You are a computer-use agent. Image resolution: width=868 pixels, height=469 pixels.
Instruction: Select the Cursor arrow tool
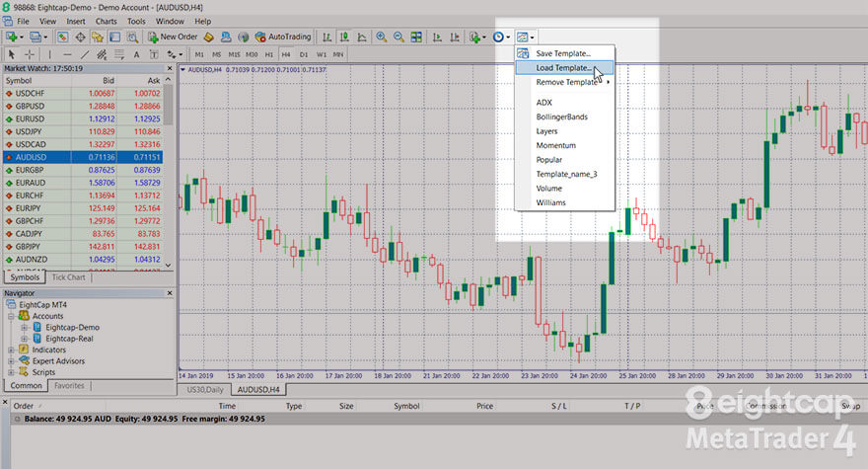[12, 54]
